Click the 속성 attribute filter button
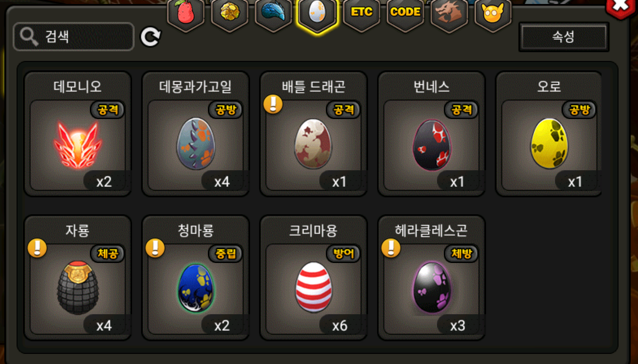Screen dimensions: 638x364 [564, 37]
